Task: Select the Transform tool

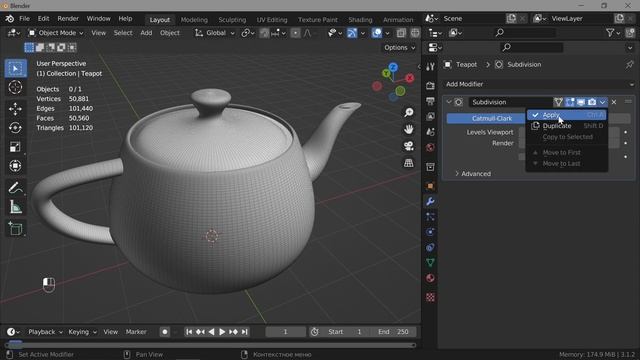Action: [16, 166]
